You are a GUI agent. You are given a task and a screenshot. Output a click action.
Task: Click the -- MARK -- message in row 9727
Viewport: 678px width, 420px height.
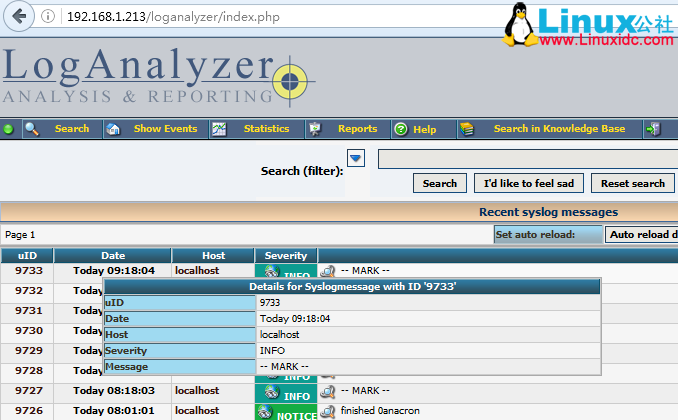(365, 391)
